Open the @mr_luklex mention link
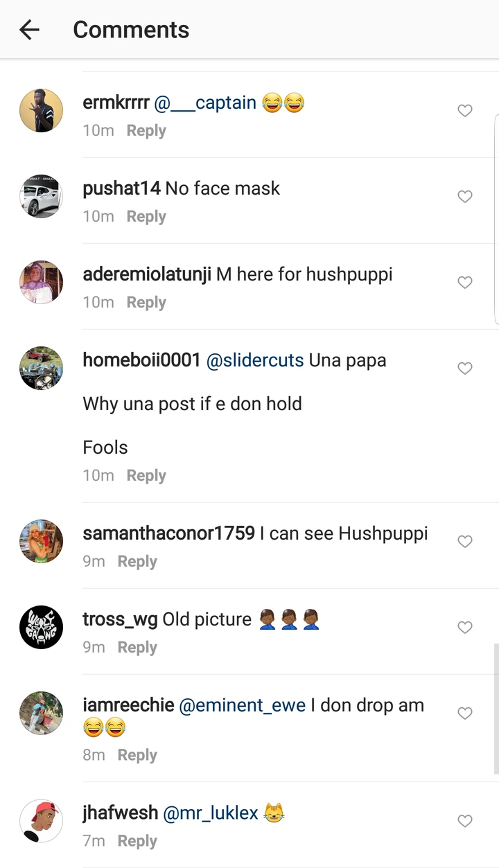The height and width of the screenshot is (868, 499). point(211,813)
